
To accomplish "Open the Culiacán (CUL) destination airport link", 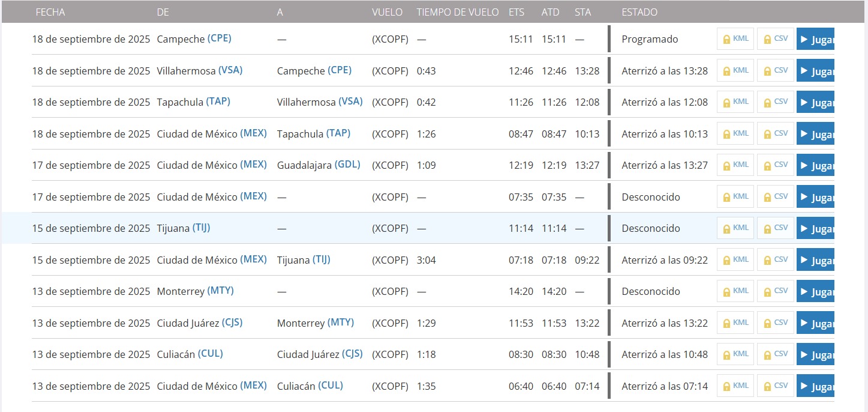I will click(x=330, y=386).
